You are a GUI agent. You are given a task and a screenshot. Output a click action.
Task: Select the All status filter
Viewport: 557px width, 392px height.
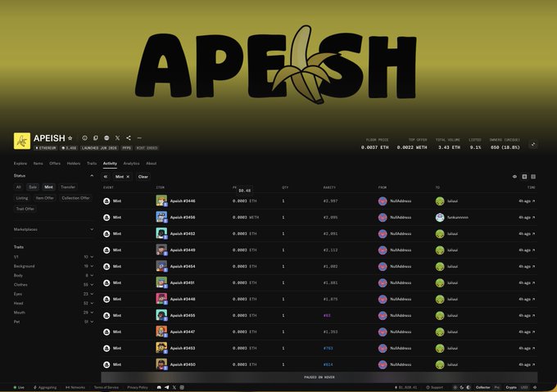coord(19,187)
